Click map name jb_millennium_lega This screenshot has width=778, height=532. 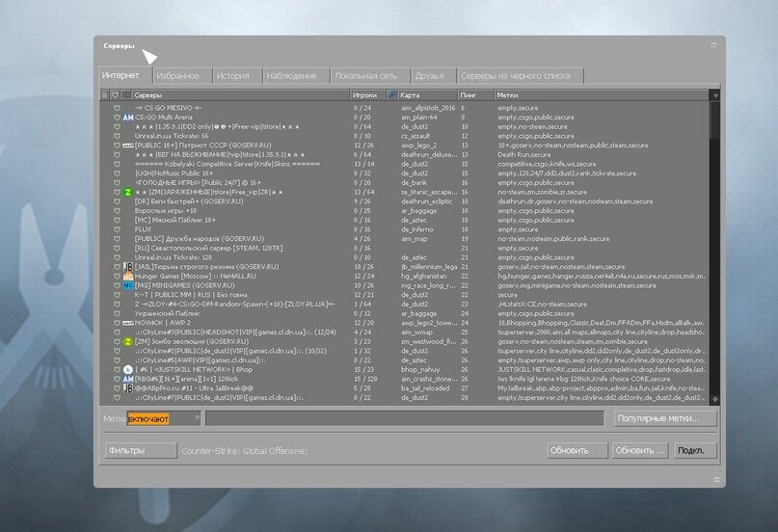pyautogui.click(x=429, y=267)
